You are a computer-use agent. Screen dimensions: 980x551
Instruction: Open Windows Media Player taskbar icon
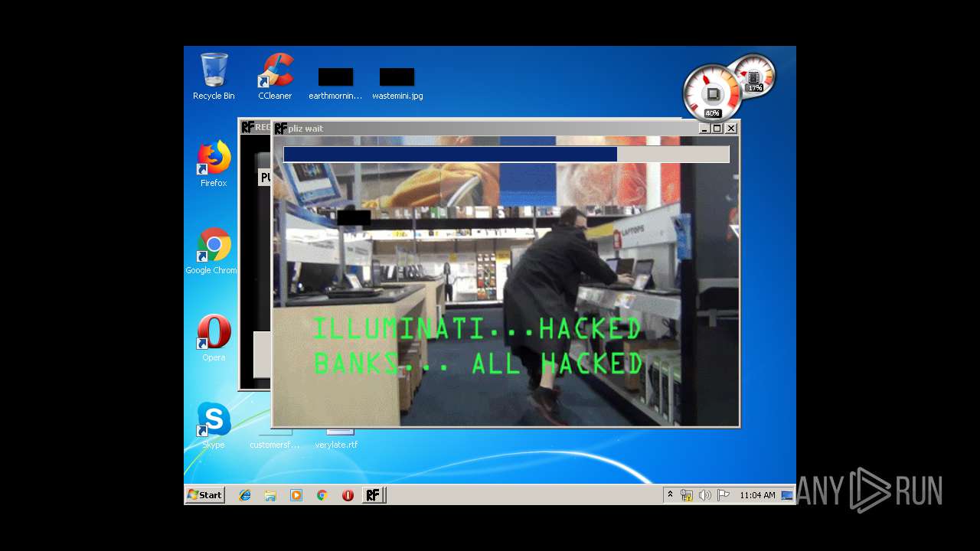[x=296, y=495]
